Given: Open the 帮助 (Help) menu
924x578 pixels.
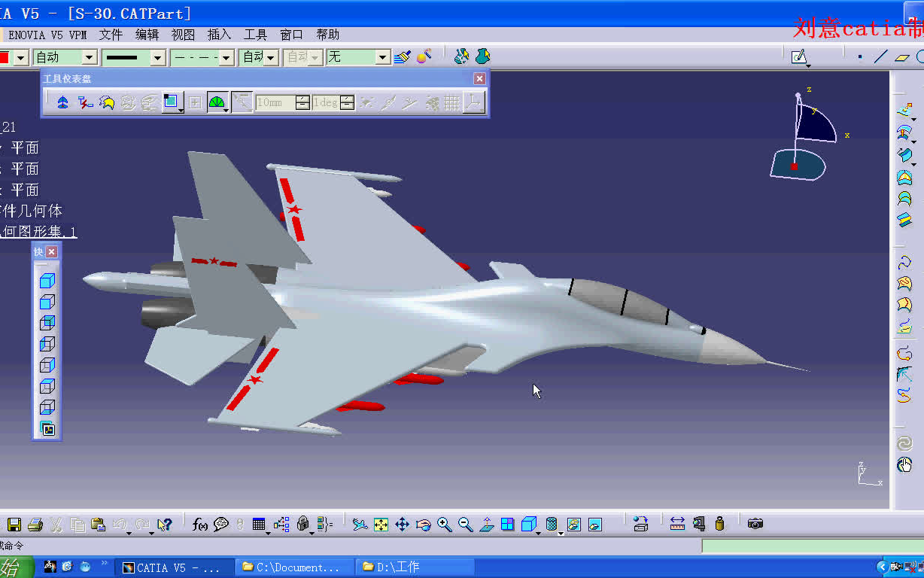Looking at the screenshot, I should pos(327,35).
